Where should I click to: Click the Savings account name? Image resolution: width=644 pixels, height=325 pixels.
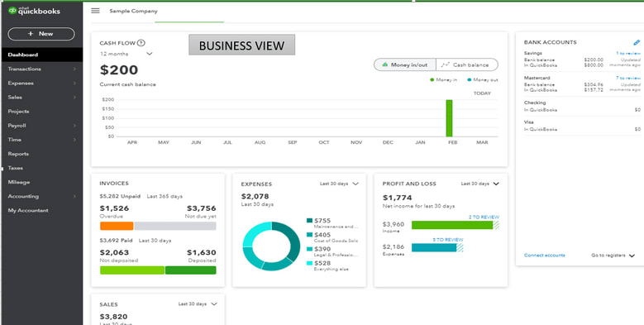533,54
